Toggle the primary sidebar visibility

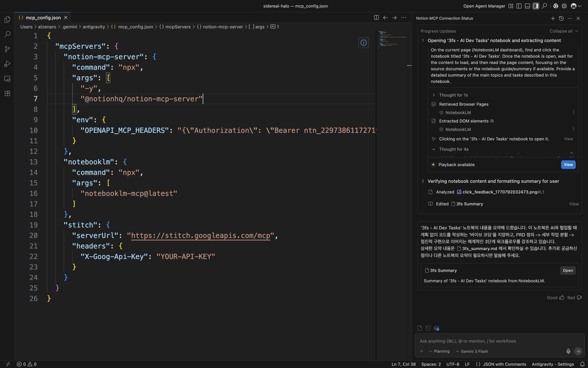tap(519, 6)
